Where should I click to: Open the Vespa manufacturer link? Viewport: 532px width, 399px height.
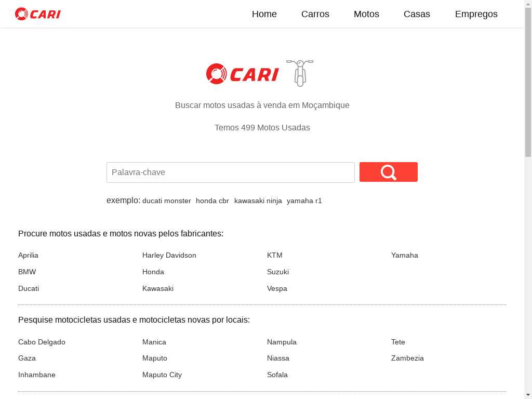click(277, 288)
